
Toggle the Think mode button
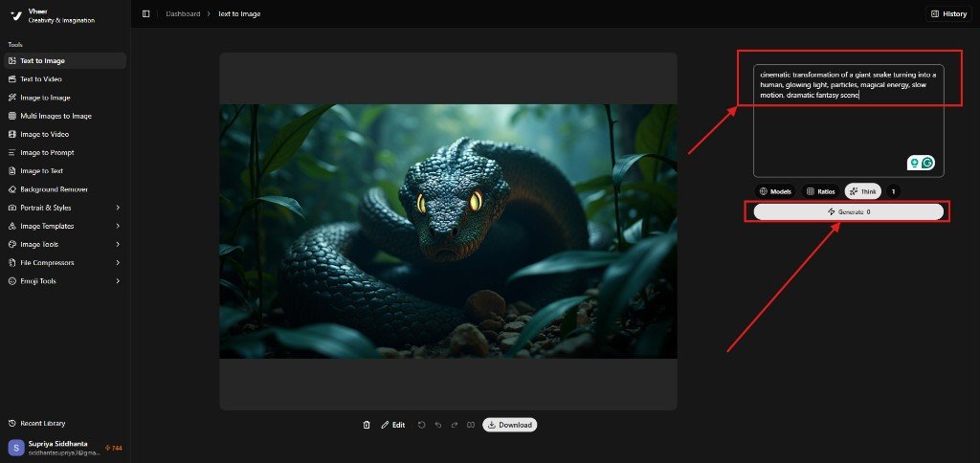(862, 191)
